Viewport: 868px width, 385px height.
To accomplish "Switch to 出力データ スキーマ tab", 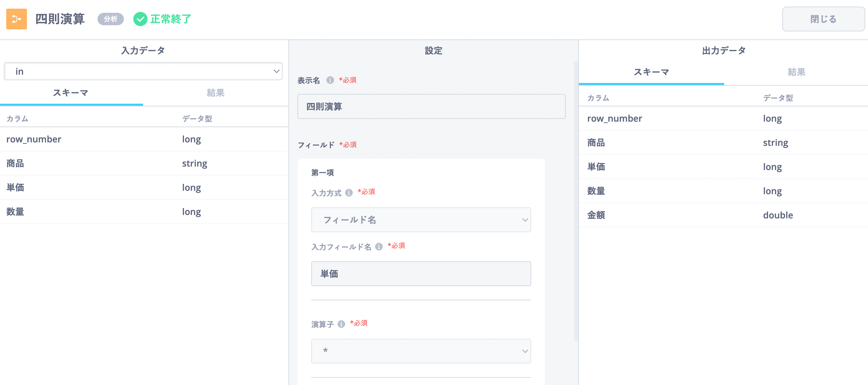I will click(652, 72).
